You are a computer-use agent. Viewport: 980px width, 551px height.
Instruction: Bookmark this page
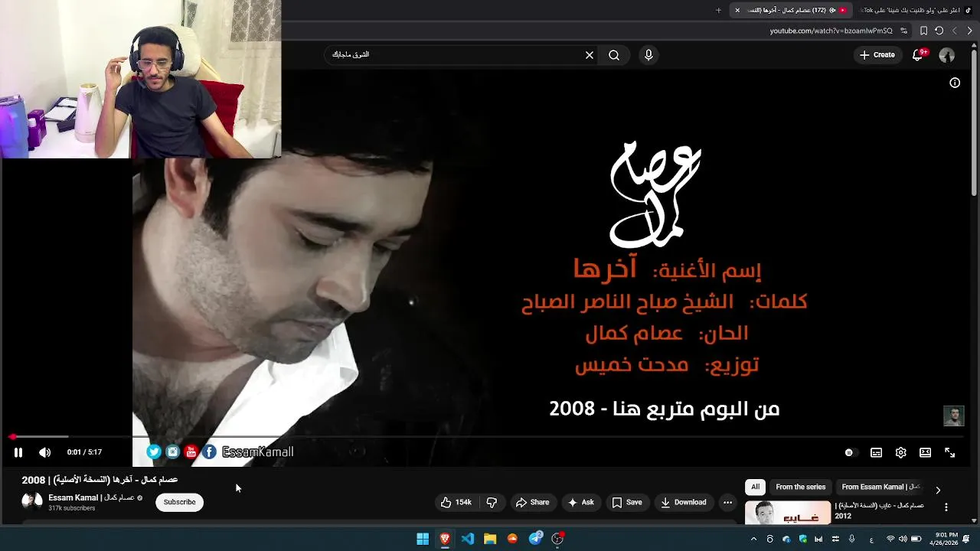[923, 31]
